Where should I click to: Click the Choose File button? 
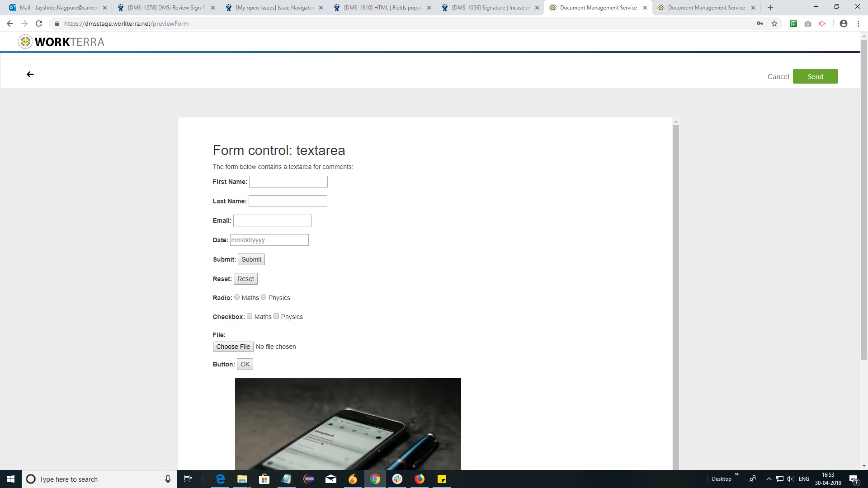pos(233,347)
